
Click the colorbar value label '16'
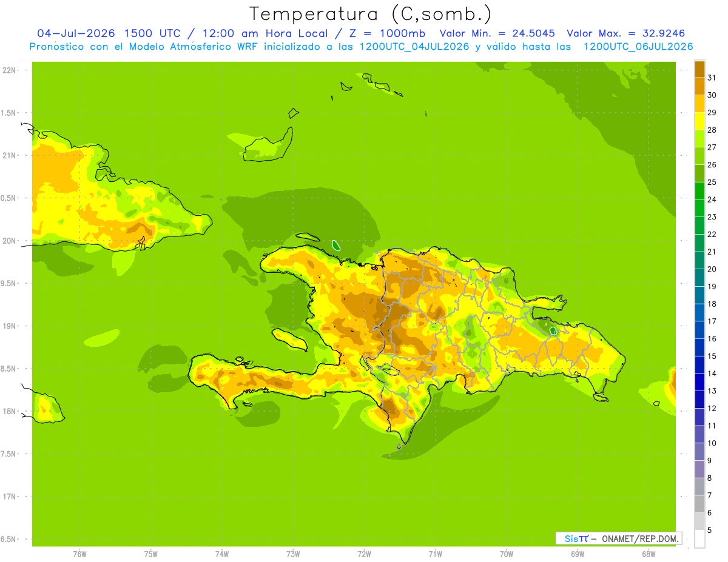(712, 338)
